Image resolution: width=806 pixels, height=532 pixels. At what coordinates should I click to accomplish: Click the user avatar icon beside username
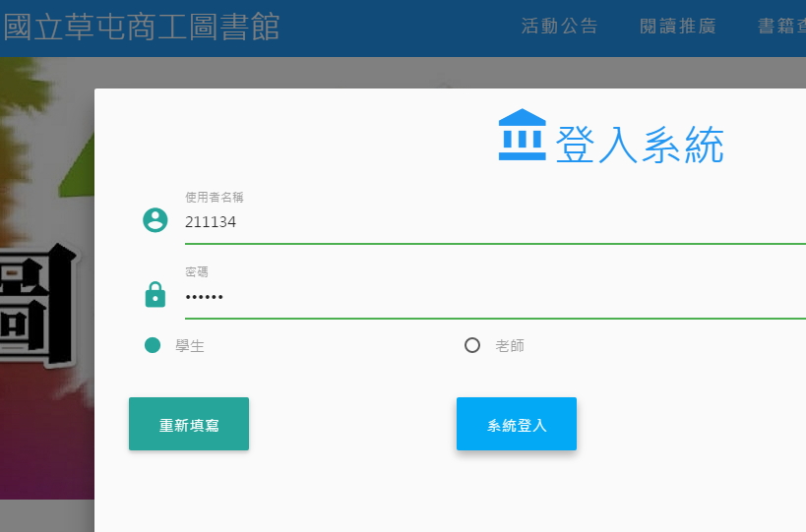(155, 220)
